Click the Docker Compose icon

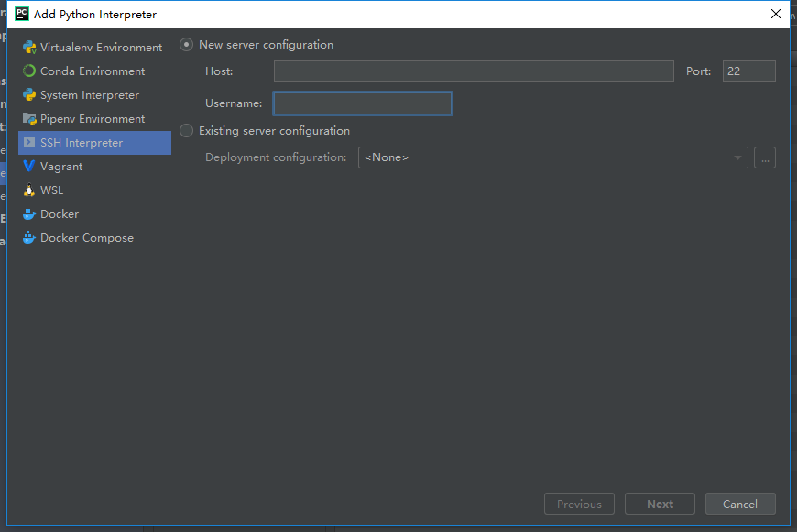(29, 238)
